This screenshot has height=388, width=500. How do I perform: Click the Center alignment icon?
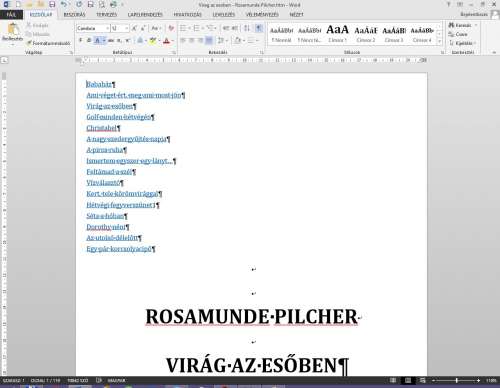point(192,41)
